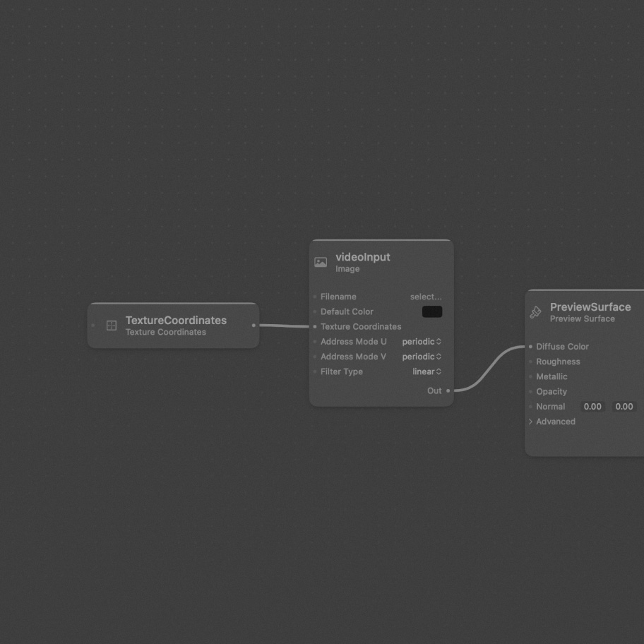Viewport: 644px width, 644px height.
Task: Click the Texture Coordinates subtitle in left node
Action: click(165, 332)
